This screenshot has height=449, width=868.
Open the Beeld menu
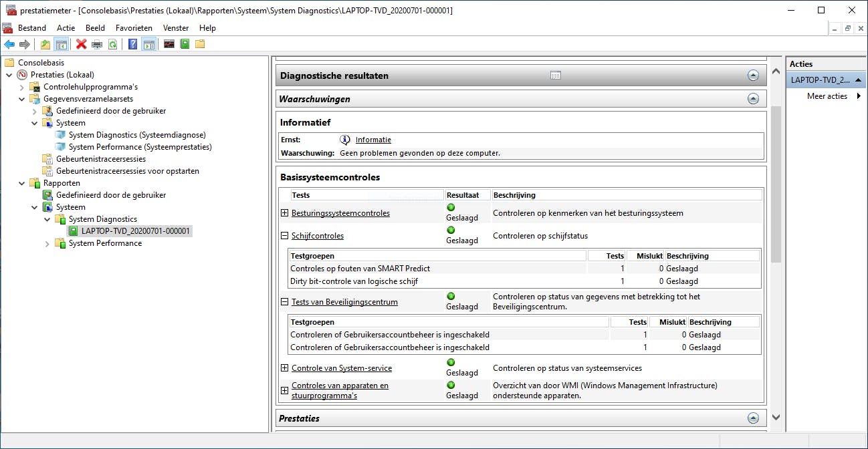pos(96,28)
